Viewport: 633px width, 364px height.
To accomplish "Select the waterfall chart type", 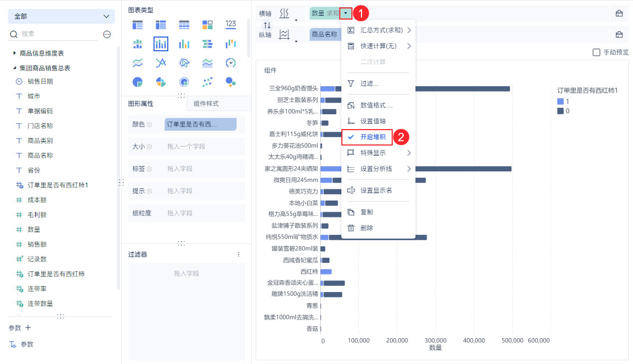I will [x=231, y=44].
